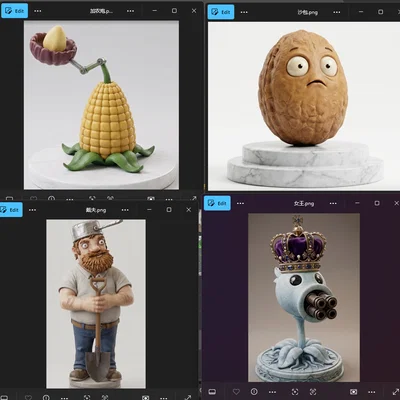Close the 戴夫.png window
The width and height of the screenshot is (400, 400).
(x=189, y=210)
